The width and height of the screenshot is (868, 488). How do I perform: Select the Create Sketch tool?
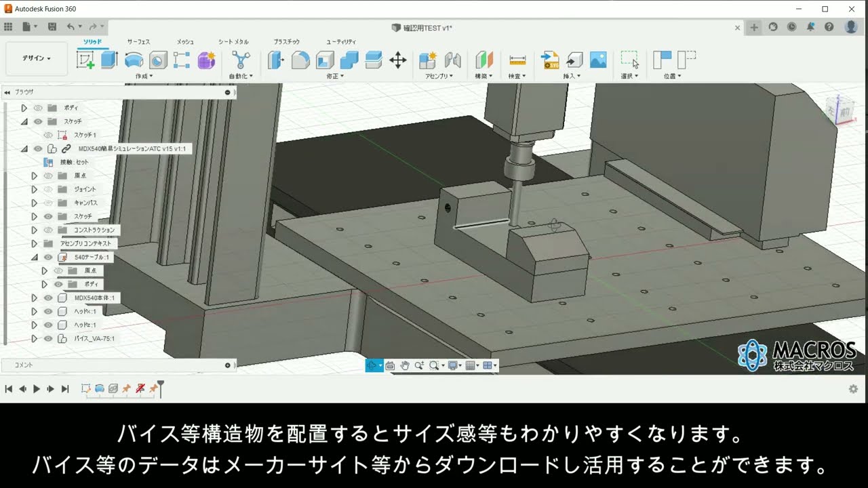[85, 60]
